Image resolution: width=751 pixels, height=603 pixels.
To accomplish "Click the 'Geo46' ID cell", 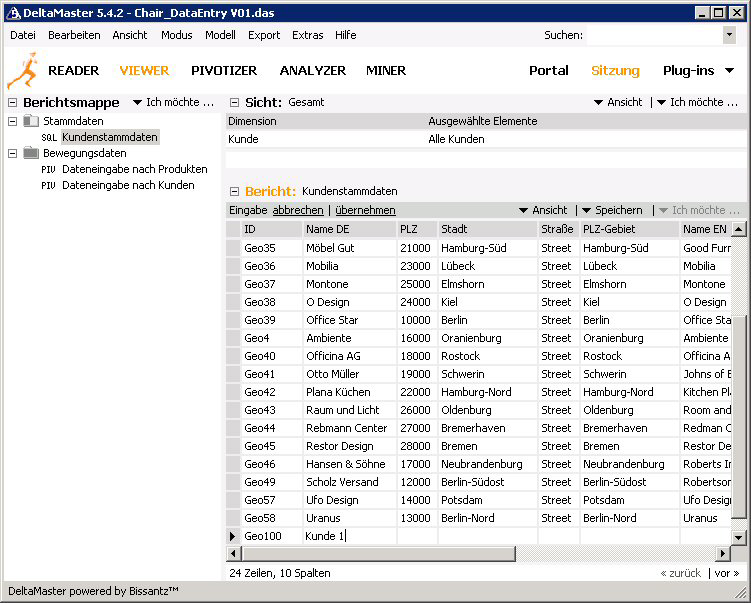I will click(271, 464).
